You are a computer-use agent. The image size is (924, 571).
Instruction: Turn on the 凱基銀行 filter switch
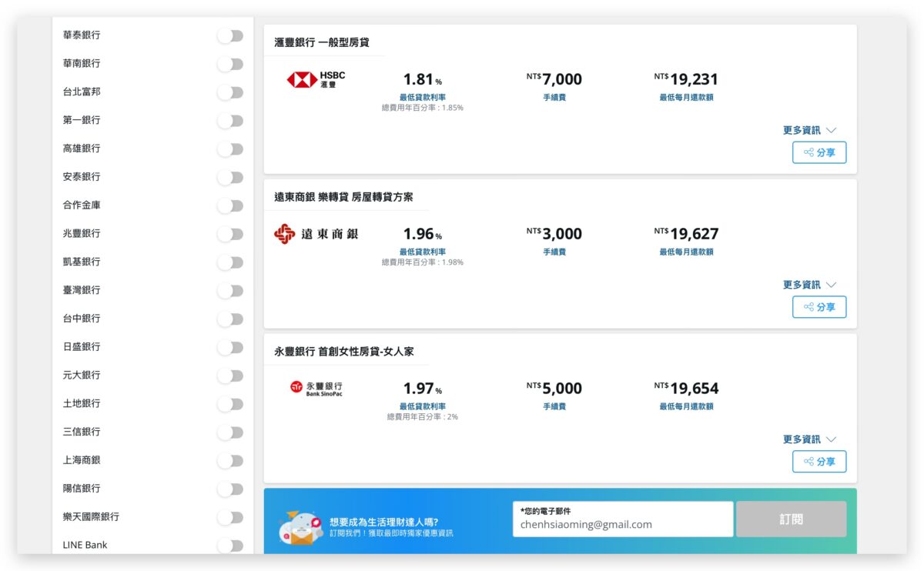[x=230, y=262]
